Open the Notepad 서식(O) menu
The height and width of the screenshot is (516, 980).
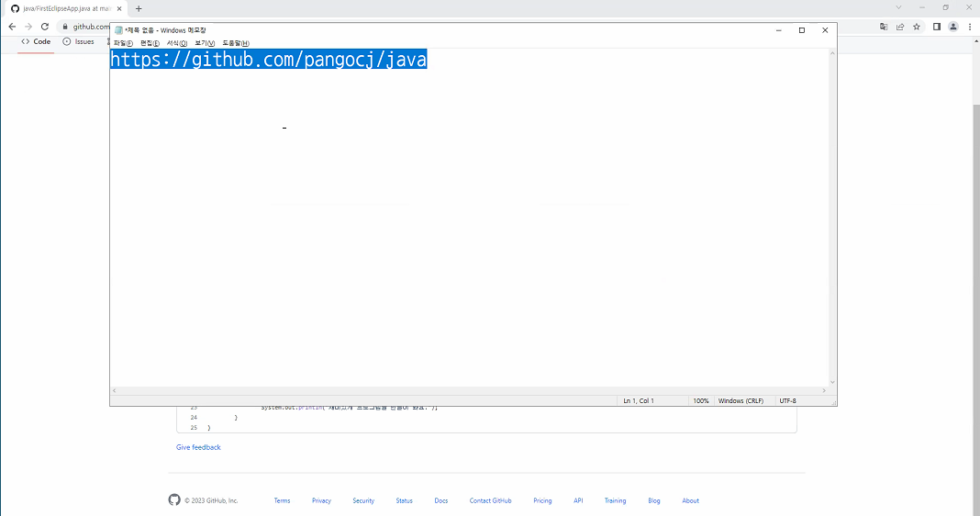[x=177, y=43]
